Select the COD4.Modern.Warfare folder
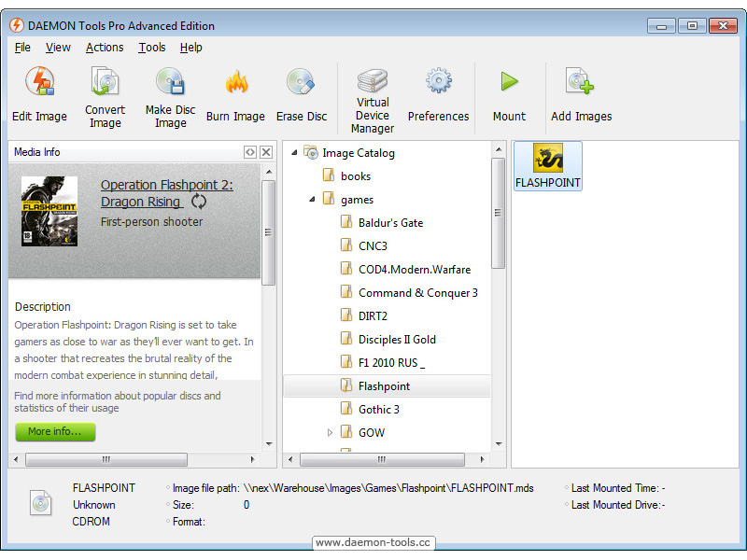 point(415,270)
